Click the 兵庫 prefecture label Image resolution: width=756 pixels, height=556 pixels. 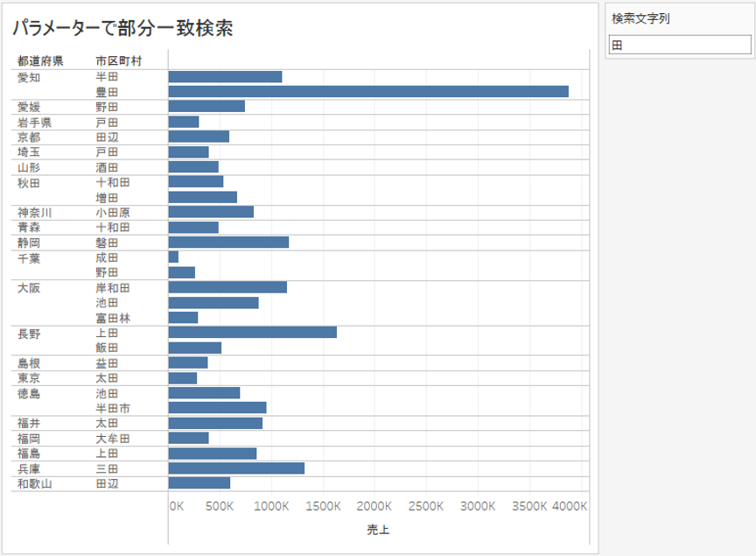[x=29, y=469]
